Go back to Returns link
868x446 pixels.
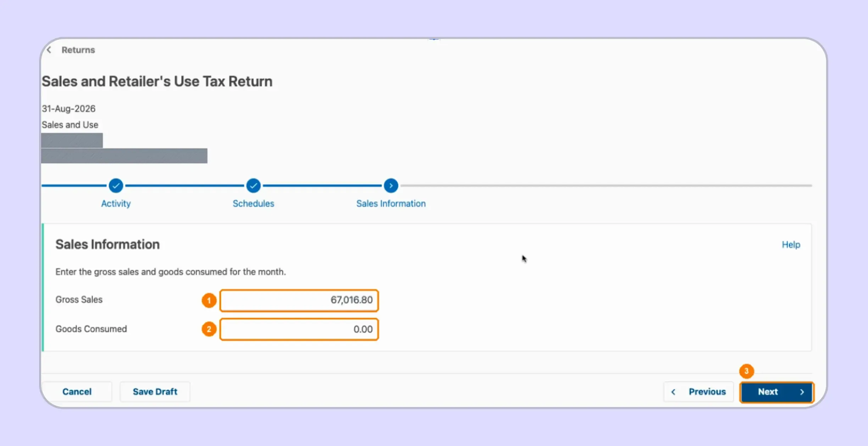pyautogui.click(x=78, y=50)
